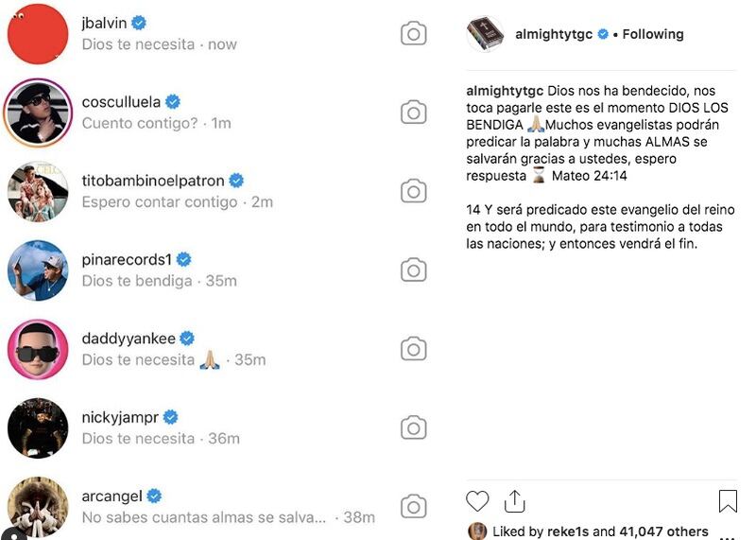Toggle bookmark to save the post
Image resolution: width=756 pixels, height=540 pixels.
point(727,500)
